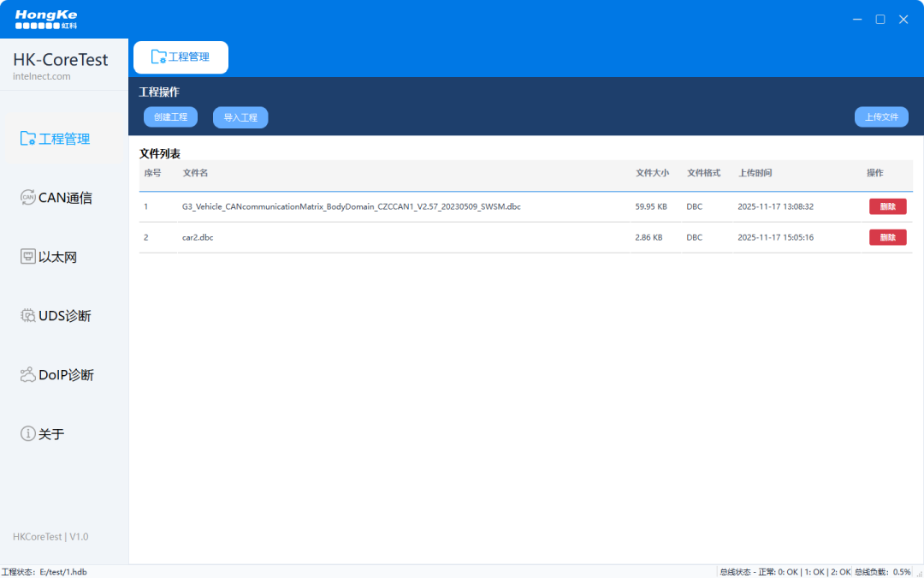Click the project management folder icon in sidebar
Screen dimensions: 924x578
coord(27,139)
